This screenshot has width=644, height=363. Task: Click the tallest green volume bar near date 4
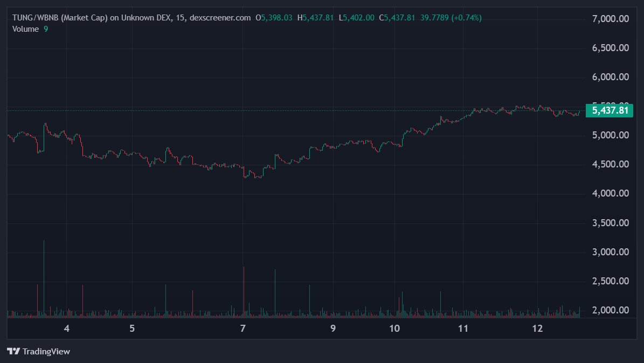click(44, 279)
